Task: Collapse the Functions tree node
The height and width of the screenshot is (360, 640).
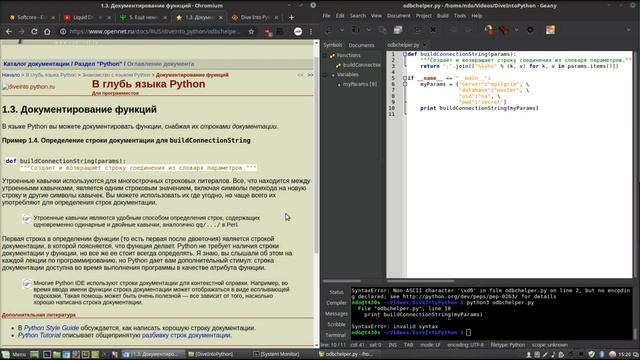Action: click(325, 55)
